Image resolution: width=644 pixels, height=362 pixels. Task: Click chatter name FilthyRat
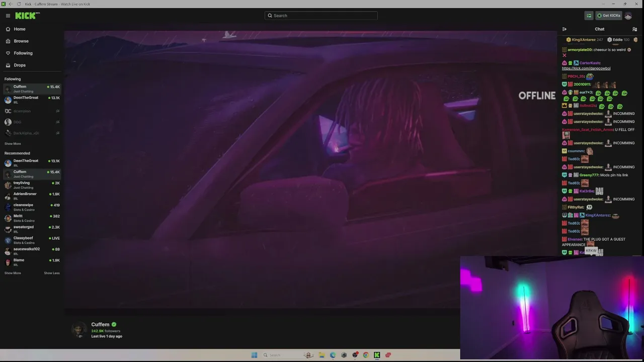coord(576,207)
